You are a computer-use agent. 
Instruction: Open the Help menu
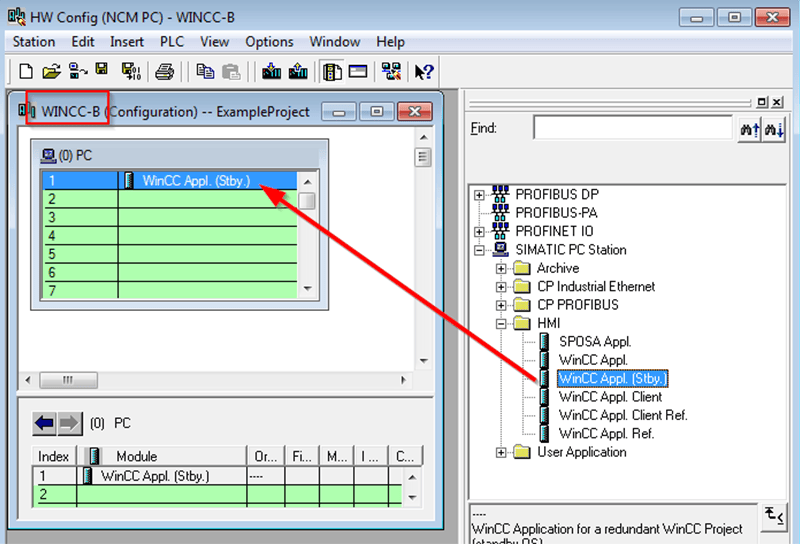tap(390, 42)
